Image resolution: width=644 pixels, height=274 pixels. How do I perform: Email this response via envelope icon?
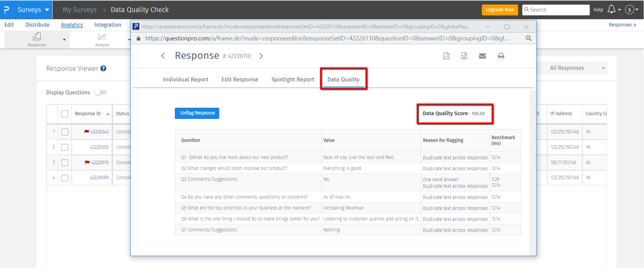482,56
